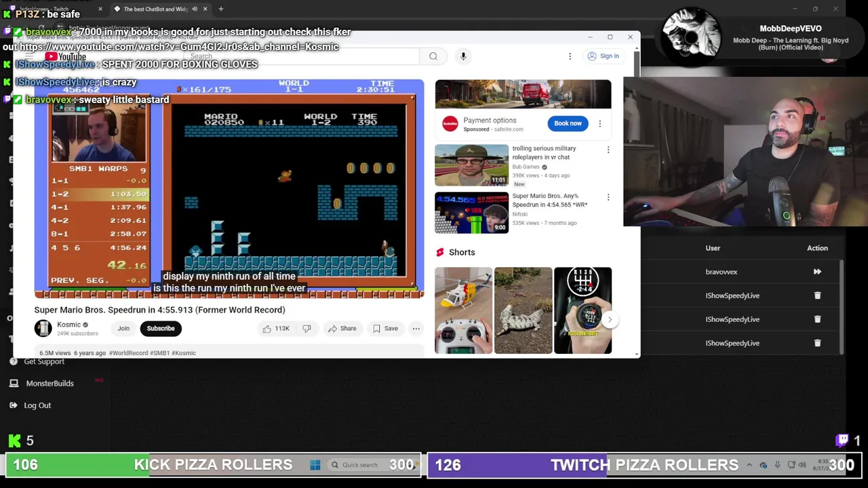Open the Niftski Any% speedrun 4:54.565 thumbnail
Image resolution: width=868 pixels, height=488 pixels.
tap(471, 212)
